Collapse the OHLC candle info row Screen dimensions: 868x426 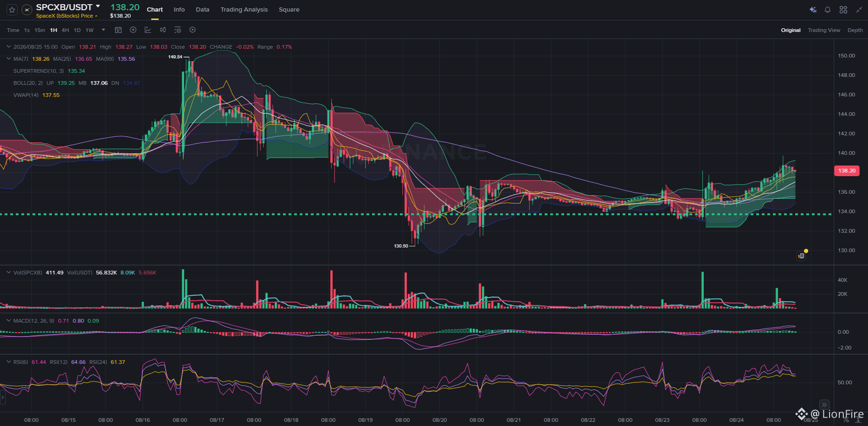click(x=8, y=47)
